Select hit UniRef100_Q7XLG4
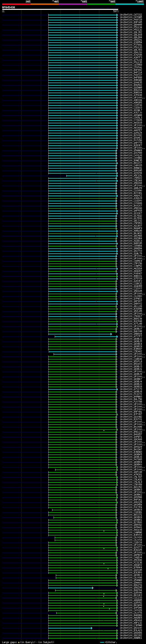The height and width of the screenshot is (644, 146). coord(131,60)
